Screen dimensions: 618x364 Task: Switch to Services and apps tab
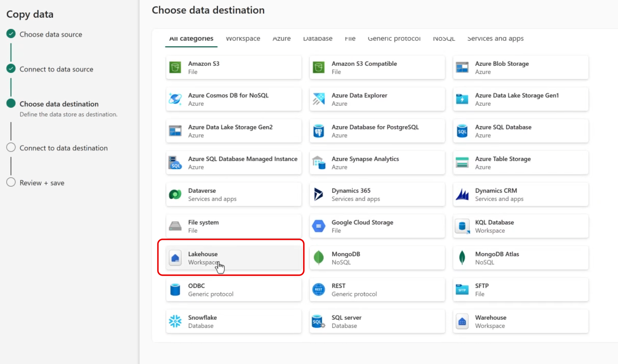tap(495, 39)
